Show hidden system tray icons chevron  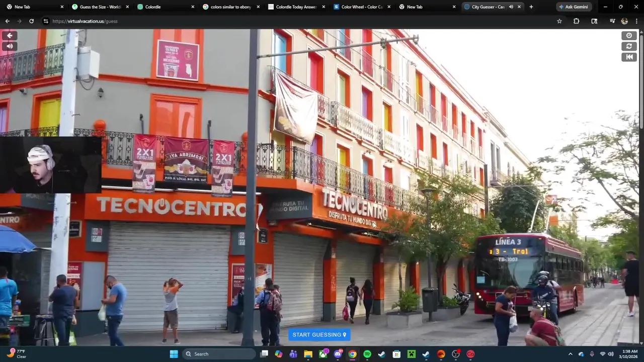pyautogui.click(x=570, y=354)
